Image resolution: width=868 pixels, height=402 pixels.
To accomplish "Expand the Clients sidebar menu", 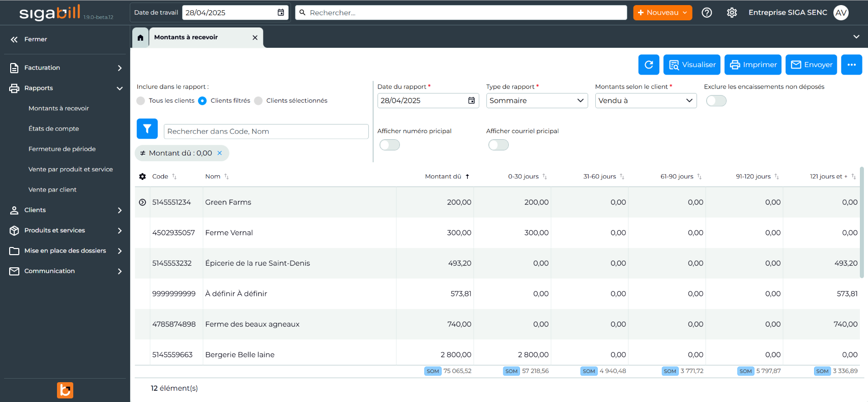I will [65, 210].
